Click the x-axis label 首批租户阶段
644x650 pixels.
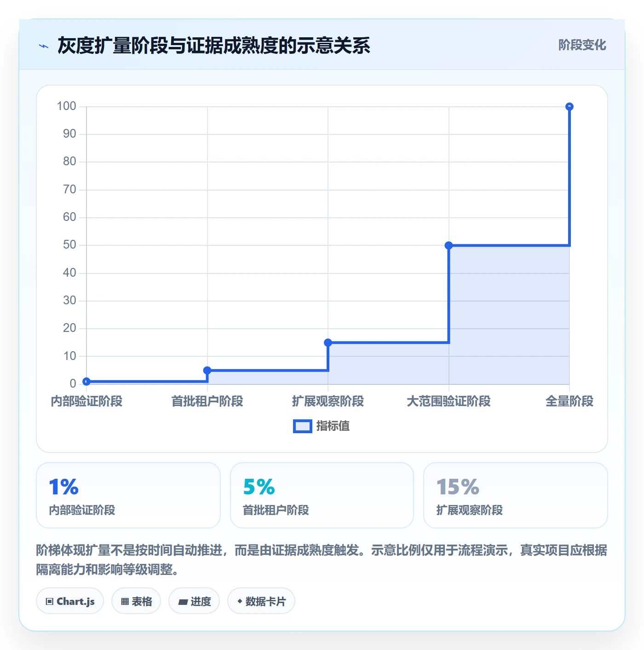pos(207,401)
